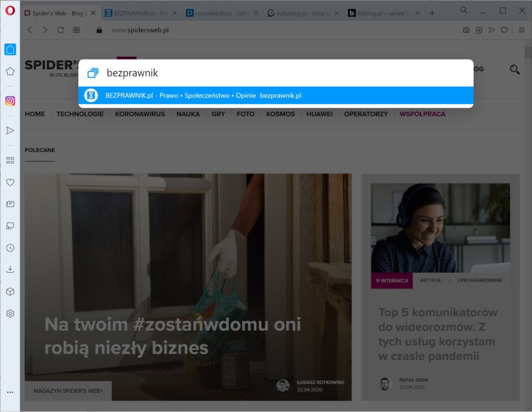Open the headphones woman article thumbnail

click(440, 228)
